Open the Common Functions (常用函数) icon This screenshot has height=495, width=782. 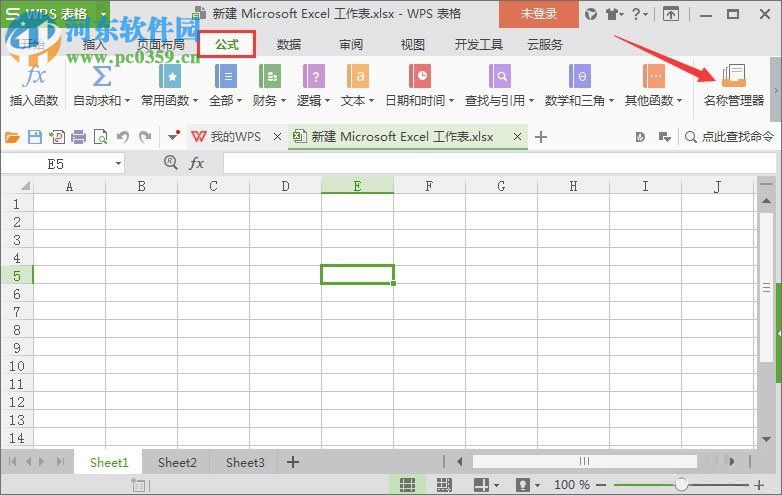(x=170, y=76)
